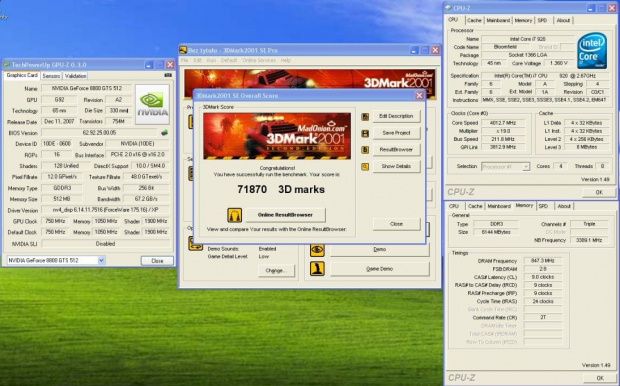
Task: Open the Run menu in 3DMark2001
Action: [212, 61]
